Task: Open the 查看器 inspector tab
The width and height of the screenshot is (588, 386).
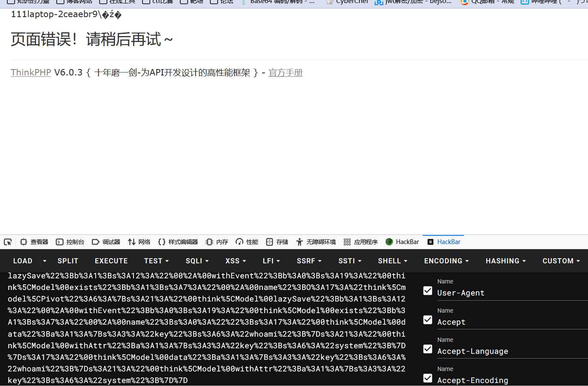Action: pos(34,242)
